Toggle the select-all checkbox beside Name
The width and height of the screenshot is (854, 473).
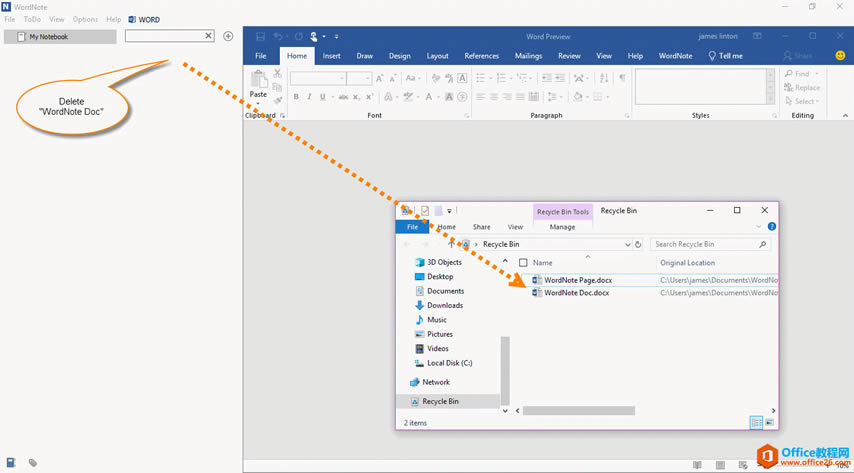523,263
